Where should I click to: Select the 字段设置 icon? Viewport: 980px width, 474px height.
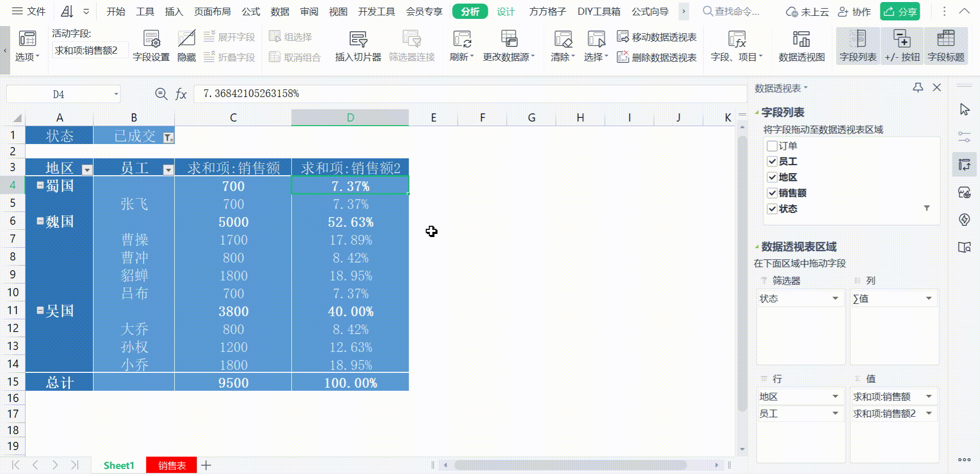pos(151,46)
